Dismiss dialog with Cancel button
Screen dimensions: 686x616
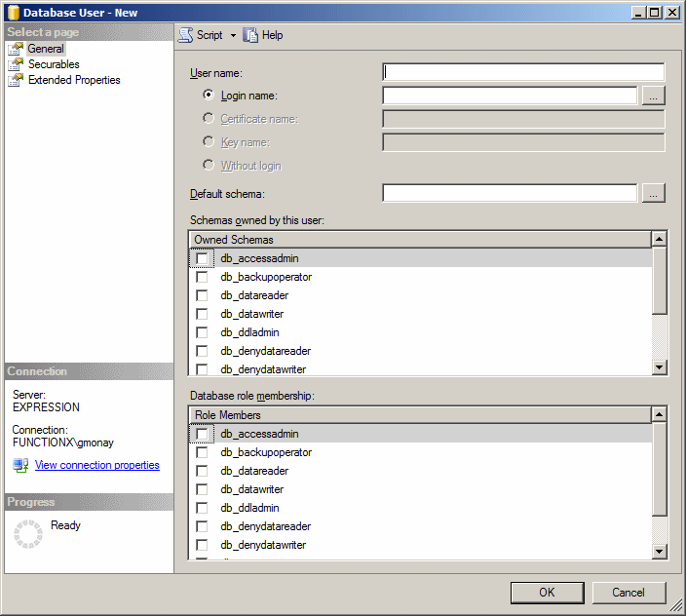click(x=629, y=593)
